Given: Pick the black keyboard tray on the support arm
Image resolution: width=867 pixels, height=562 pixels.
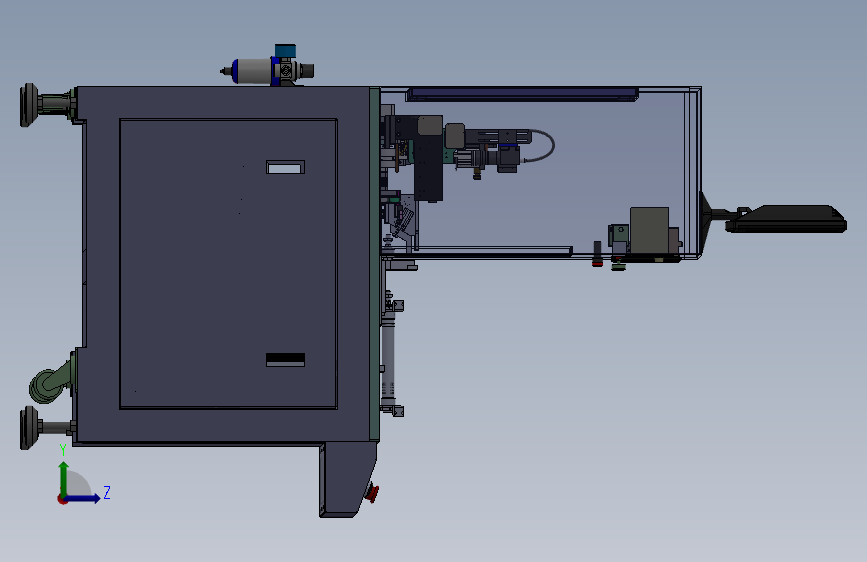Looking at the screenshot, I should tap(786, 218).
